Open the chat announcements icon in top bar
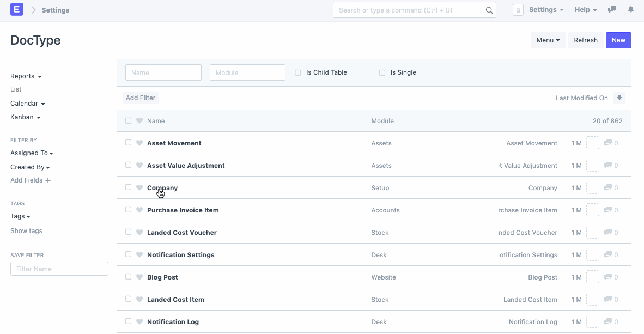This screenshot has width=644, height=334. click(611, 9)
